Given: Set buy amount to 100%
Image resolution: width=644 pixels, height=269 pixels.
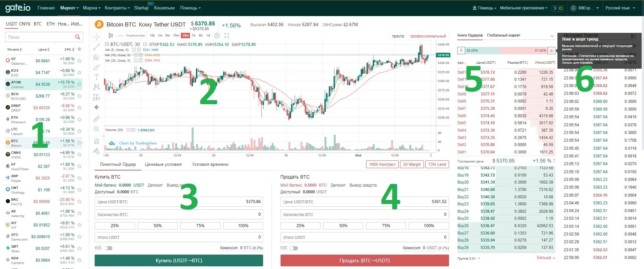Looking at the screenshot, I should click(243, 226).
